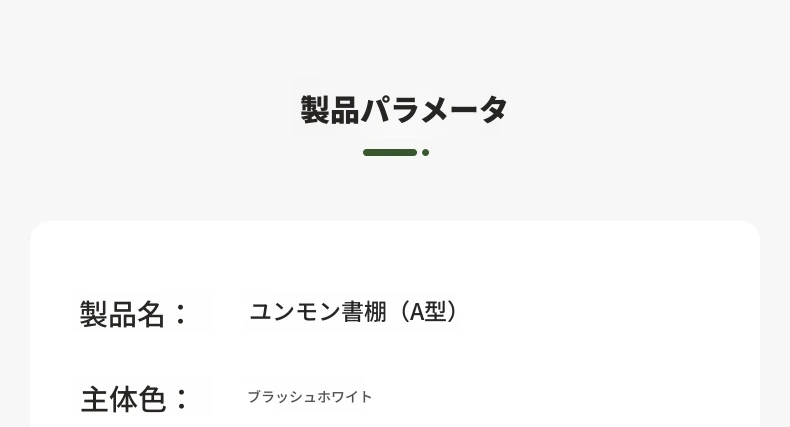Click the パラメータ katakana in heading
The height and width of the screenshot is (427, 790).
point(434,109)
